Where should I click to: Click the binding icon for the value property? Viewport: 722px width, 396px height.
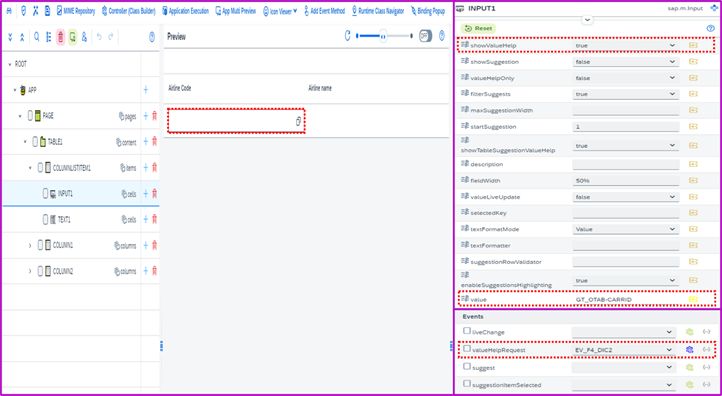[693, 299]
